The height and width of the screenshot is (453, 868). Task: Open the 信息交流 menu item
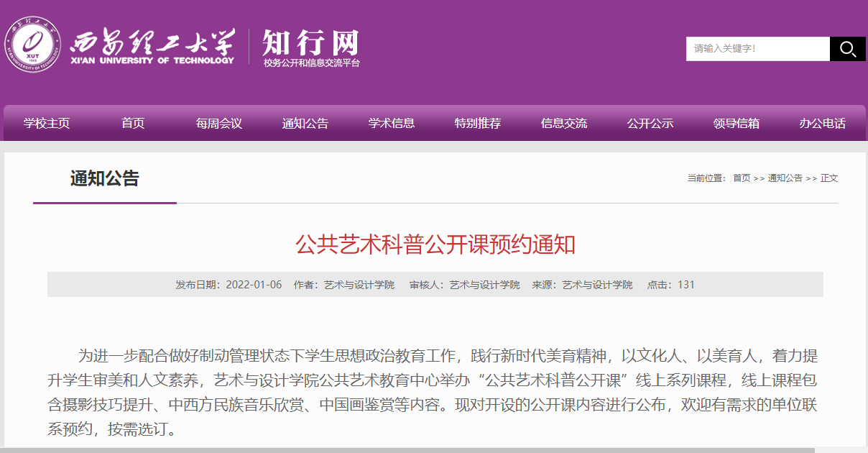(x=564, y=123)
